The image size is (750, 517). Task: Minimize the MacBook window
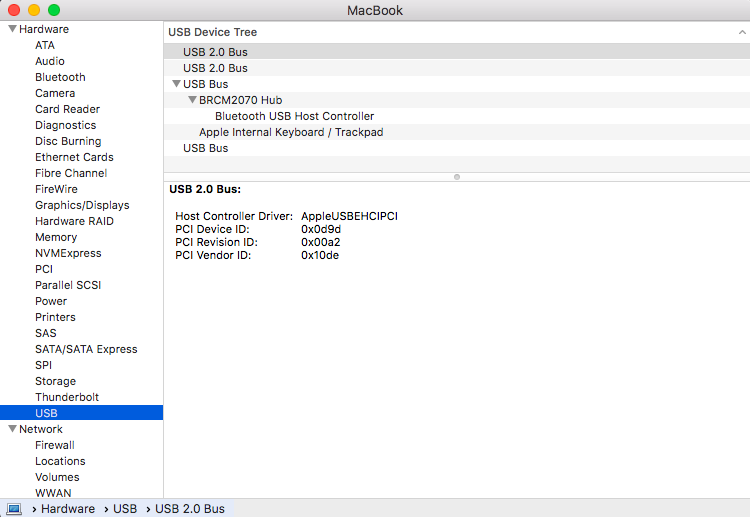click(34, 10)
